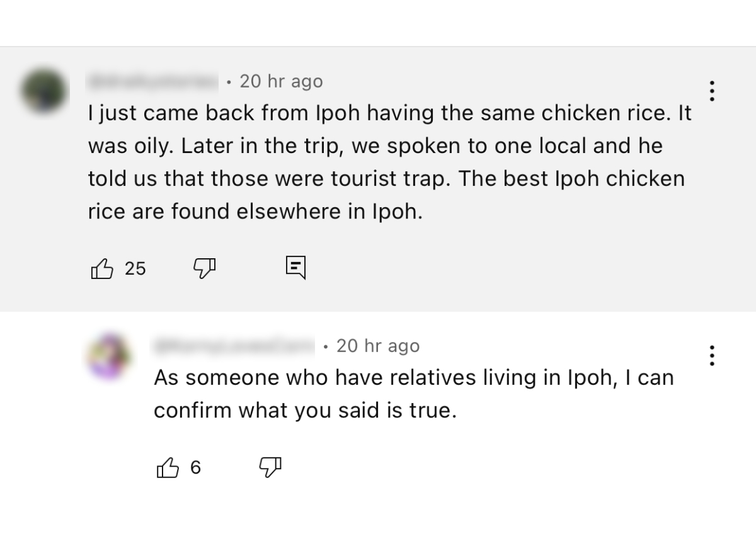This screenshot has height=536, width=756.
Task: Open the three-dot menu on the reply comment
Action: 712,356
